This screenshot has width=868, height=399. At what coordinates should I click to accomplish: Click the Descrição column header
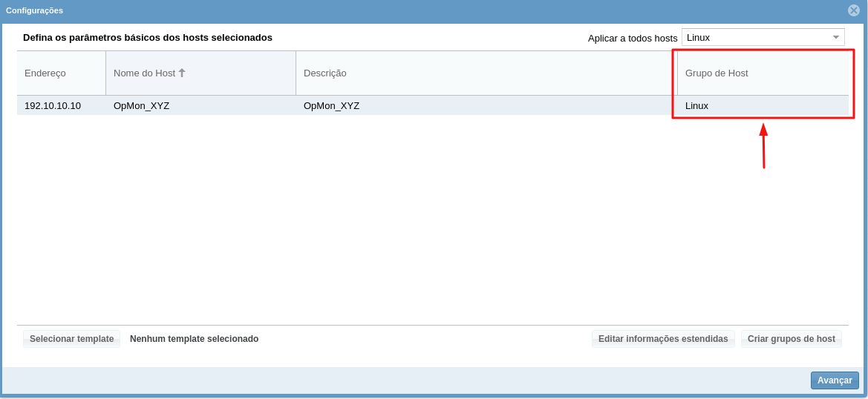pyautogui.click(x=325, y=73)
